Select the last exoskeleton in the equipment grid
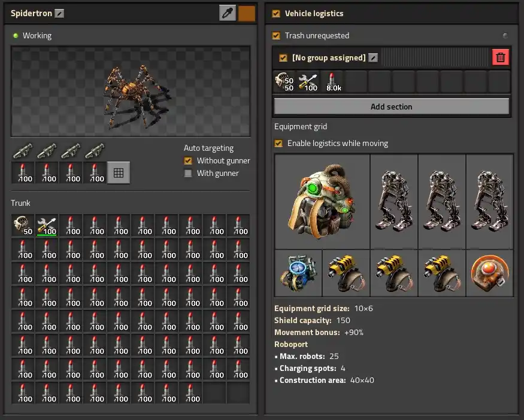Viewport: 524px width, 420px height. [490, 202]
